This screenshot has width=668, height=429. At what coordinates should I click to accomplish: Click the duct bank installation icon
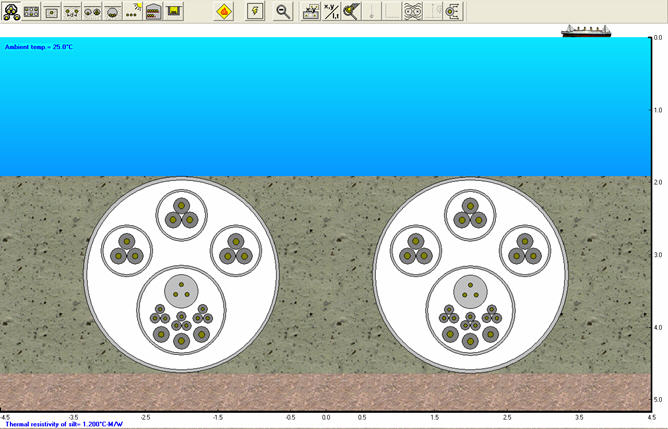(32, 11)
